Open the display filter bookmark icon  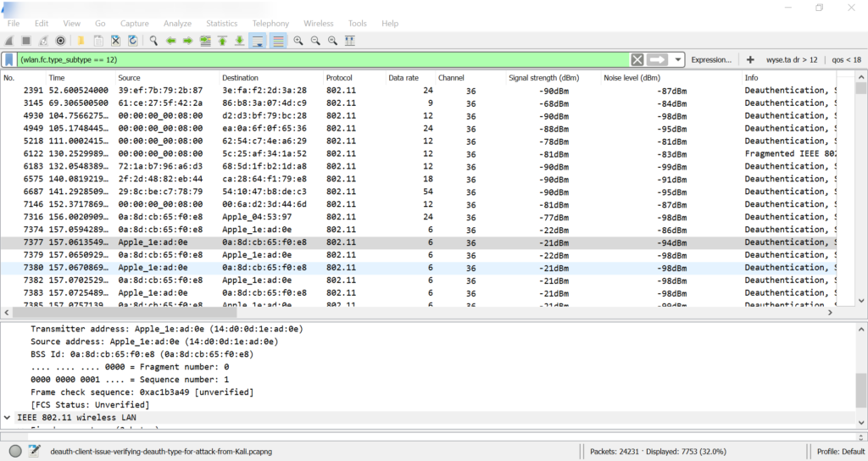point(8,60)
